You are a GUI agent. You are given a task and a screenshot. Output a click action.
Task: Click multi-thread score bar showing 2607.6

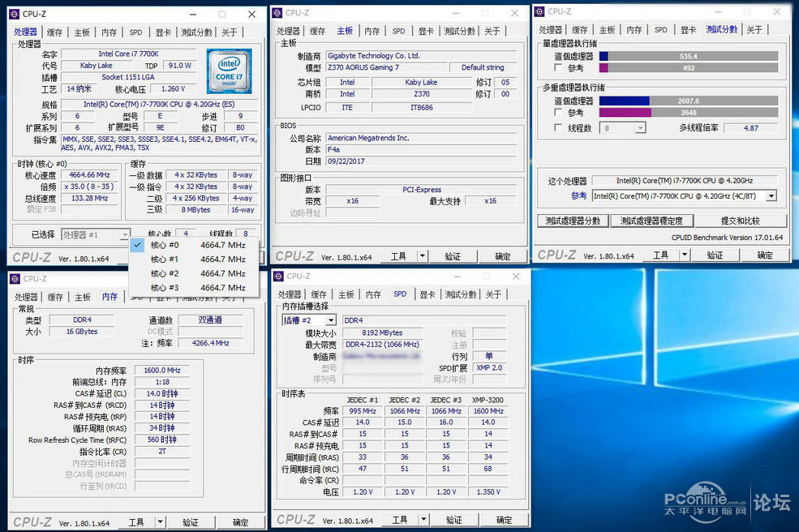[689, 101]
